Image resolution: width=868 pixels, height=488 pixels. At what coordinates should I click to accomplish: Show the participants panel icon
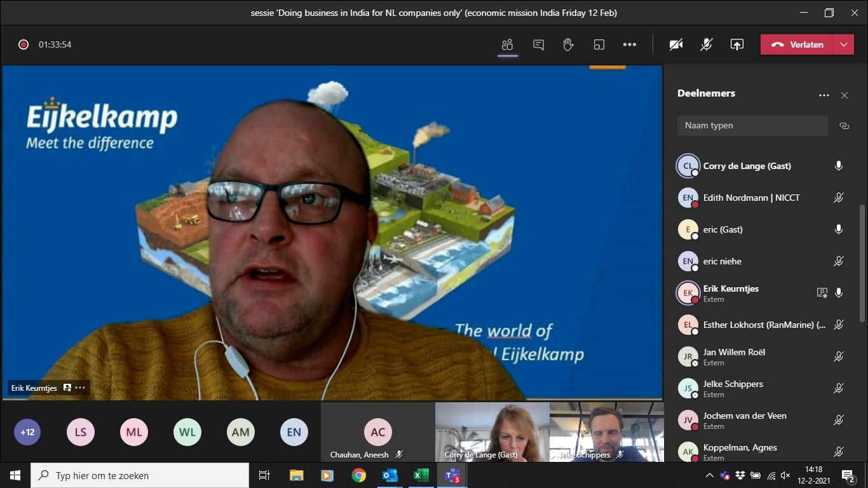507,44
